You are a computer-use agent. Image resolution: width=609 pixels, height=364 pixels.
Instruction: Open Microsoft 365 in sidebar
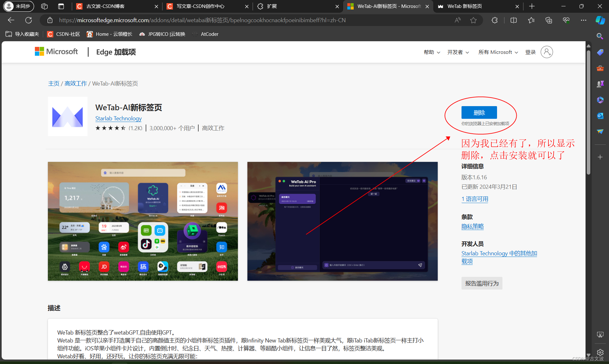click(x=600, y=100)
